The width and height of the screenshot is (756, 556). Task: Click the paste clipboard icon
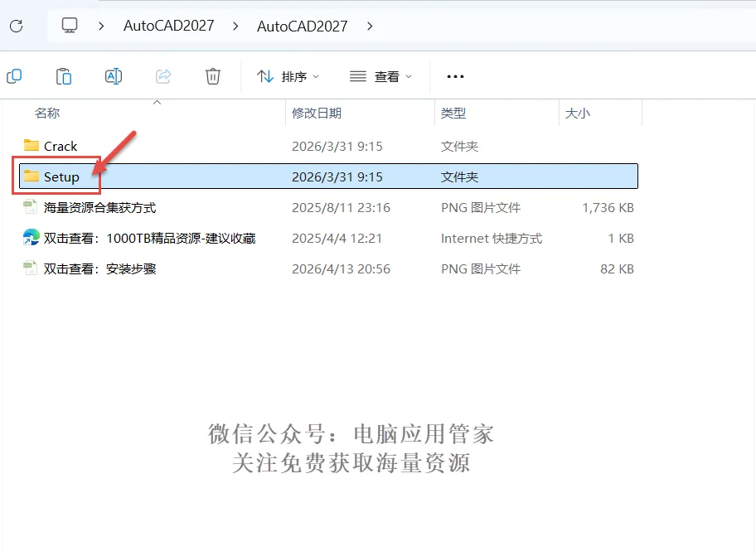click(64, 76)
